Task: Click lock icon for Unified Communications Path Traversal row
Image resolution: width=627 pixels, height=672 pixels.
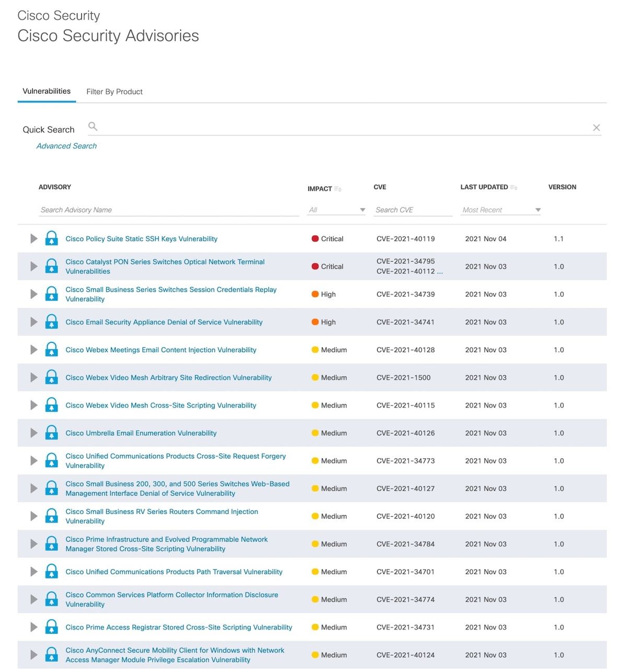Action: pos(51,571)
